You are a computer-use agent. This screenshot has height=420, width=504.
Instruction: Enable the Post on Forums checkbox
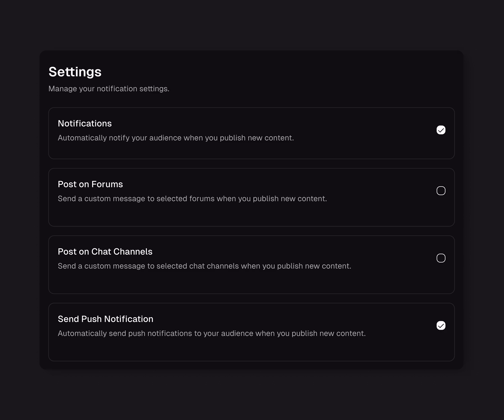pyautogui.click(x=441, y=191)
